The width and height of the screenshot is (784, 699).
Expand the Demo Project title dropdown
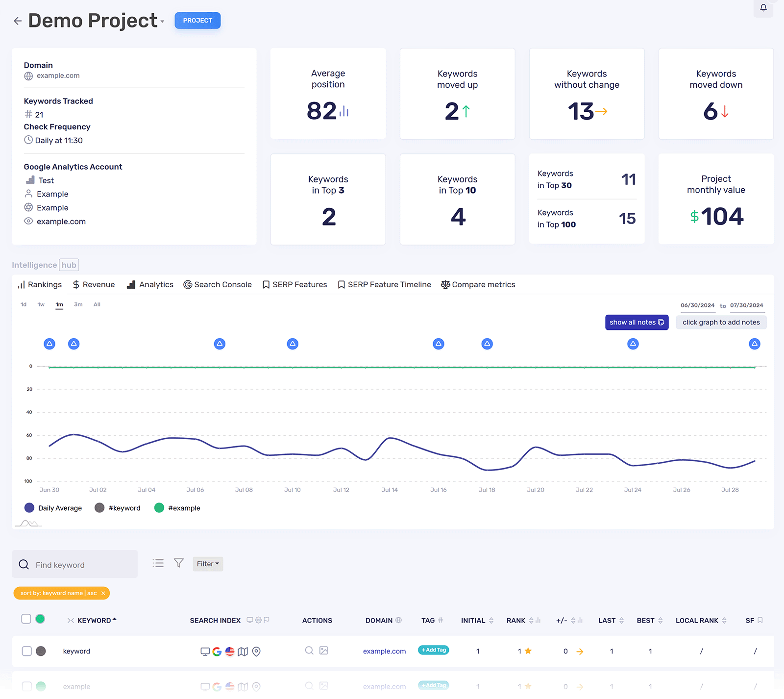point(162,22)
